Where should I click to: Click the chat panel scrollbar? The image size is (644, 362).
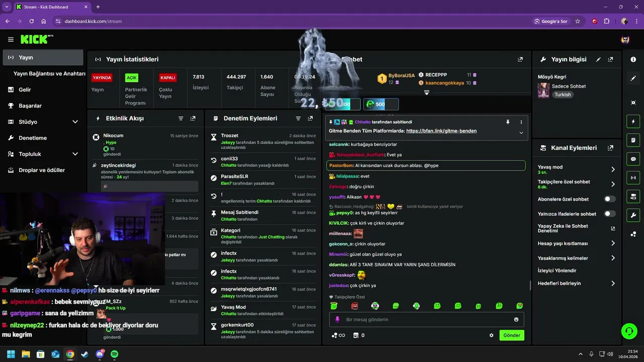tap(530, 285)
